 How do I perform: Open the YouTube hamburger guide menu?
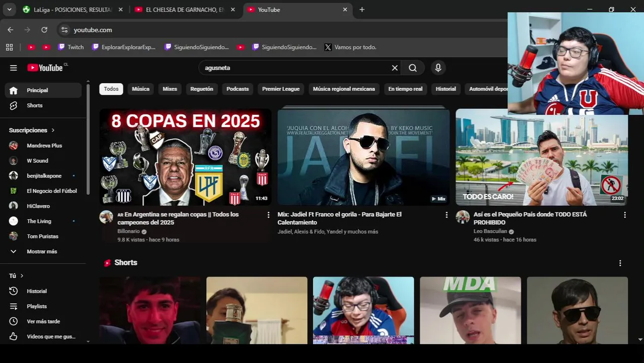(x=14, y=68)
